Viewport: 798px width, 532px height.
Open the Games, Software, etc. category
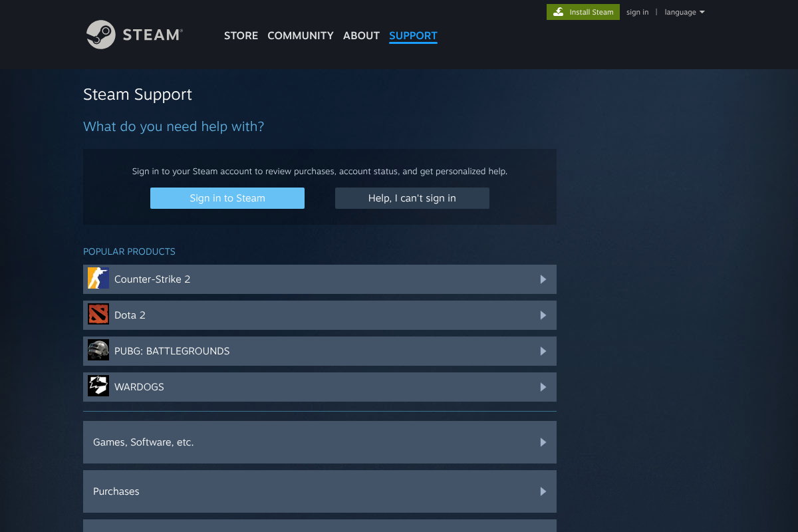coord(320,442)
